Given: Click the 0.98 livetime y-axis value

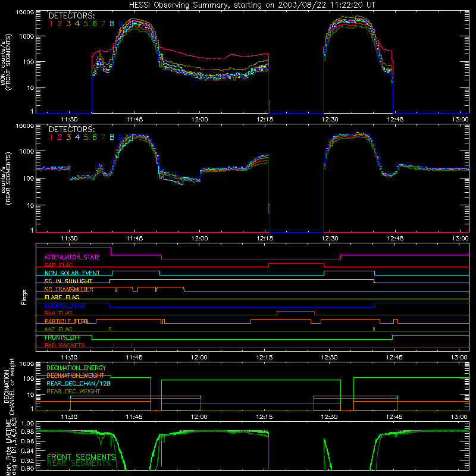Looking at the screenshot, I should [x=27, y=432].
